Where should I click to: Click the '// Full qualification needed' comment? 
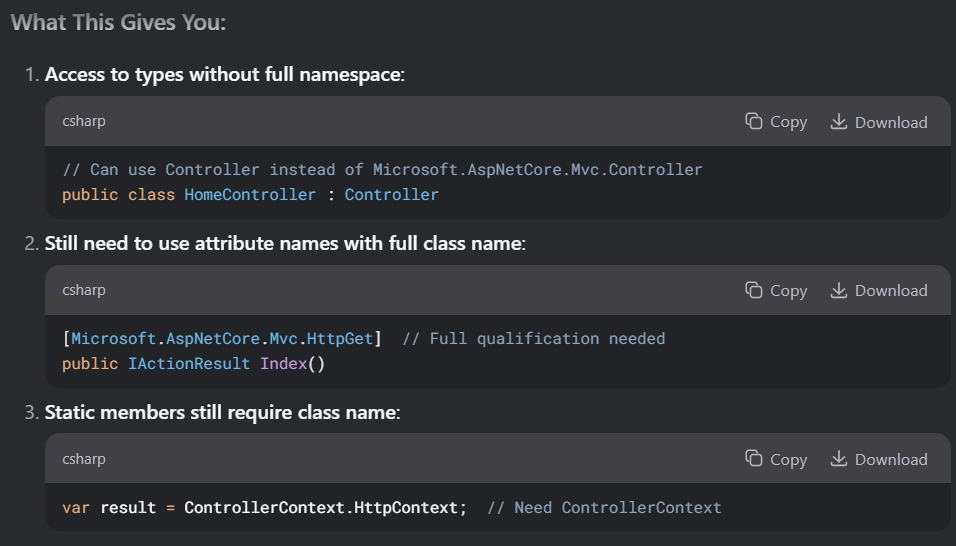(533, 339)
